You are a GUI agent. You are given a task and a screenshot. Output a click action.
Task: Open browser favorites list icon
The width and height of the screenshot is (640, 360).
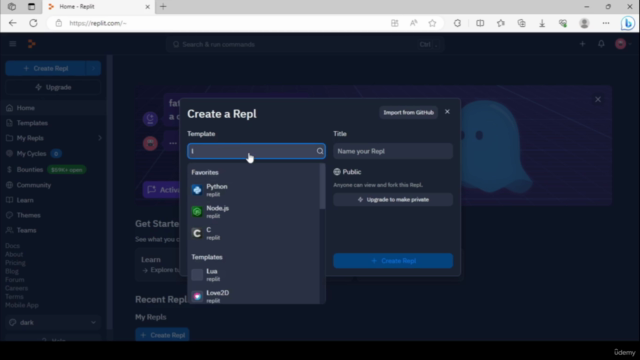pyautogui.click(x=501, y=23)
